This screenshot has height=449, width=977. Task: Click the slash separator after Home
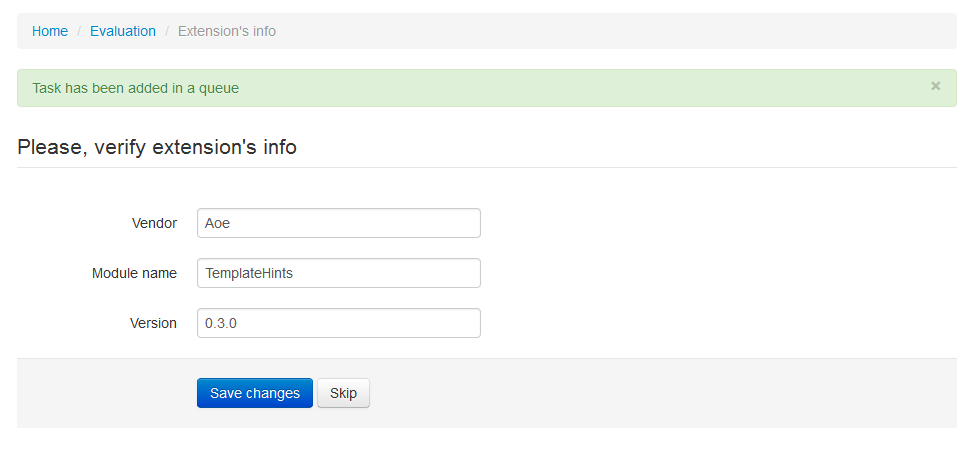pyautogui.click(x=79, y=31)
